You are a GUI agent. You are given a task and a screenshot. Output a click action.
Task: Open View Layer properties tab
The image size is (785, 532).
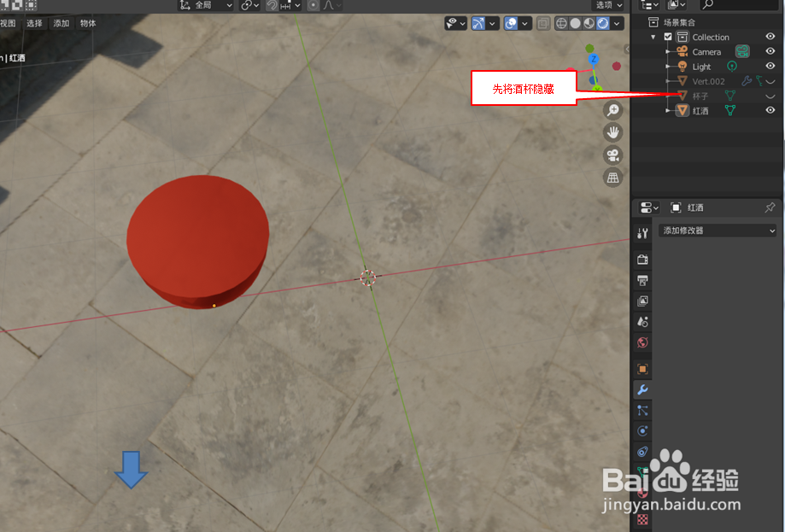(643, 301)
